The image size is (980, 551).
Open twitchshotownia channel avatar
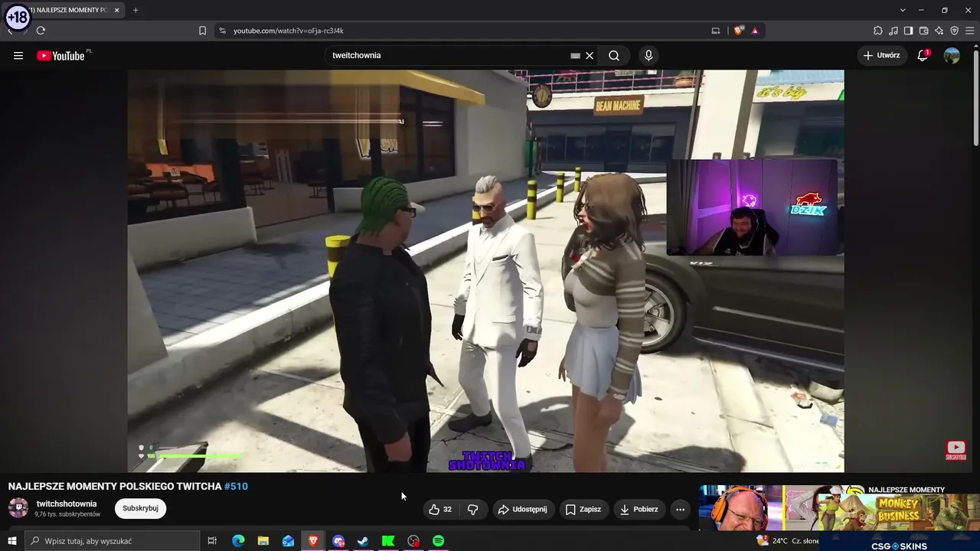18,507
